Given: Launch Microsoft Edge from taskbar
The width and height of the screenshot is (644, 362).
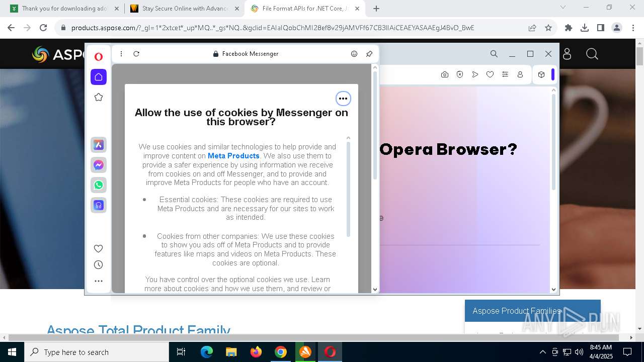Looking at the screenshot, I should point(207,352).
